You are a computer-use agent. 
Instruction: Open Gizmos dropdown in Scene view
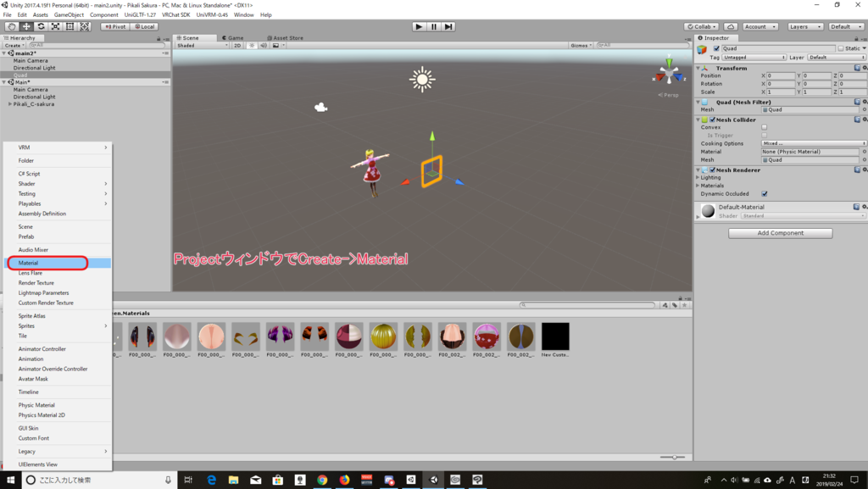[581, 46]
